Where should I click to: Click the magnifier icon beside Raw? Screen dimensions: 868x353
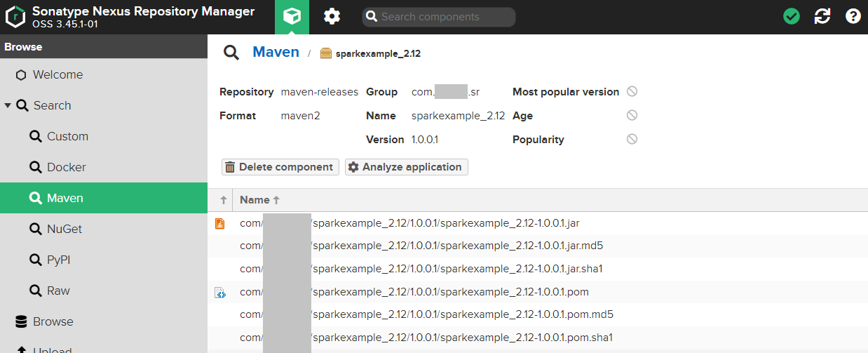click(x=35, y=291)
